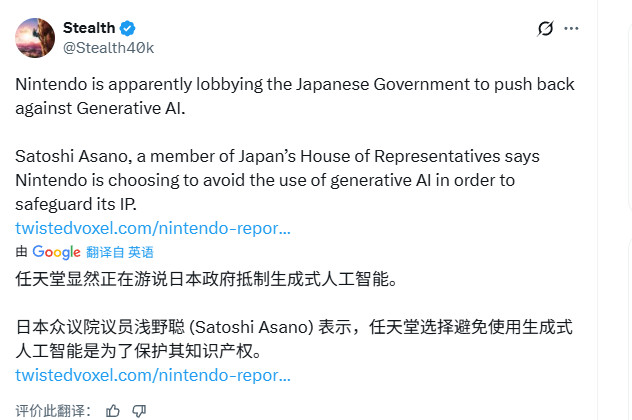Click the English sentence about Nintendo lobbying

click(x=295, y=84)
